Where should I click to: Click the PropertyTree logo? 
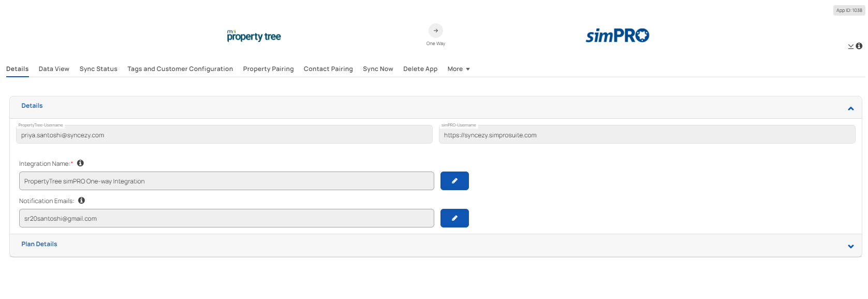pyautogui.click(x=254, y=36)
